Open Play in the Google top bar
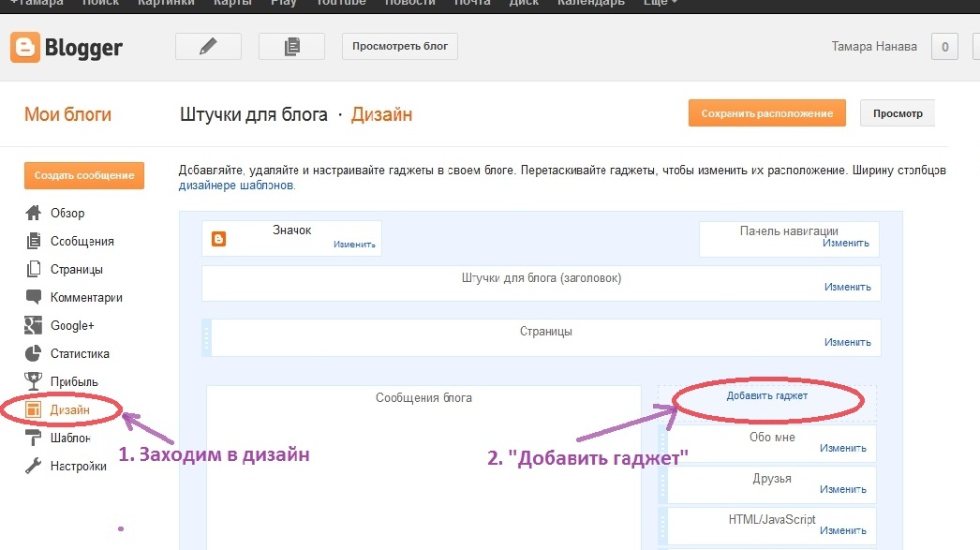 coord(284,3)
